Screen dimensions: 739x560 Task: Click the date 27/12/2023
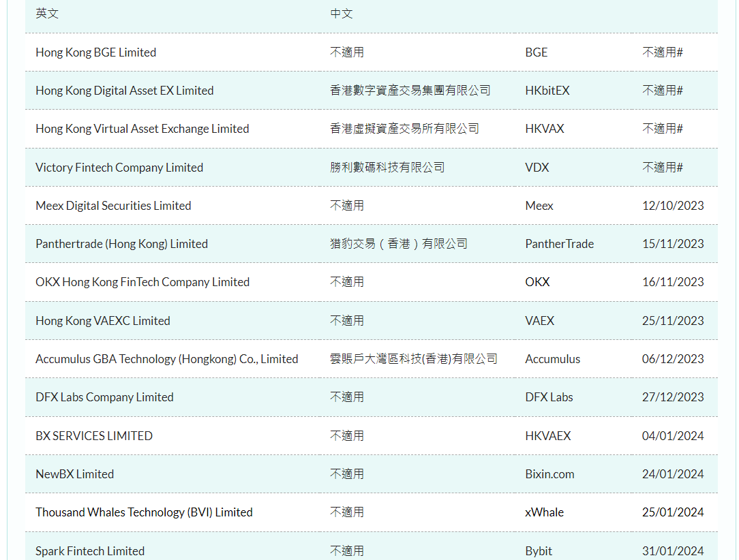tap(673, 397)
